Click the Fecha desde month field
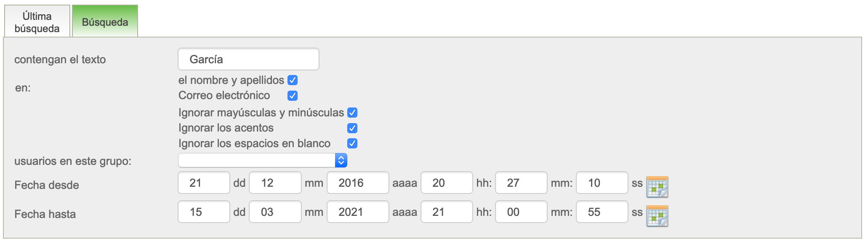Image resolution: width=868 pixels, height=242 pixels. (x=275, y=183)
